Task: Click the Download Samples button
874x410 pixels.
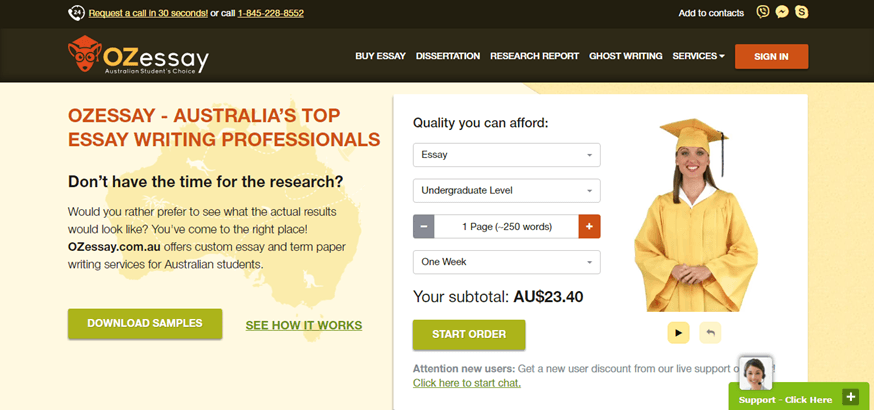Action: click(x=145, y=324)
